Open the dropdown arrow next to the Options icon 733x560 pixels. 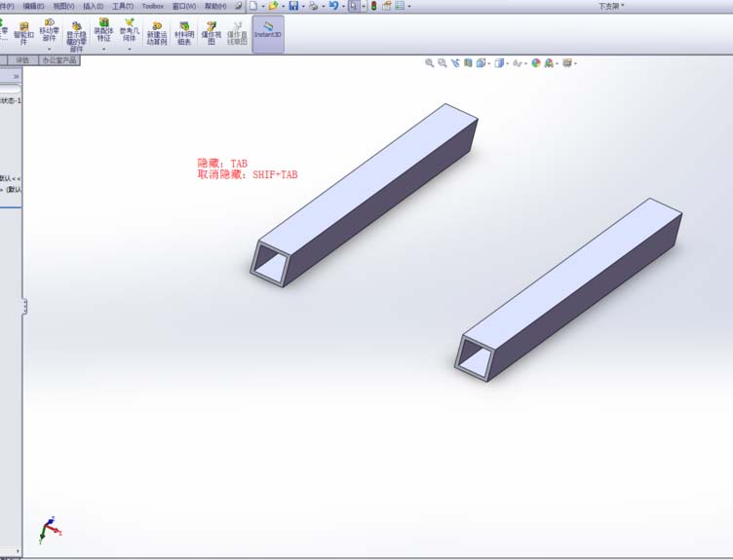click(x=409, y=6)
